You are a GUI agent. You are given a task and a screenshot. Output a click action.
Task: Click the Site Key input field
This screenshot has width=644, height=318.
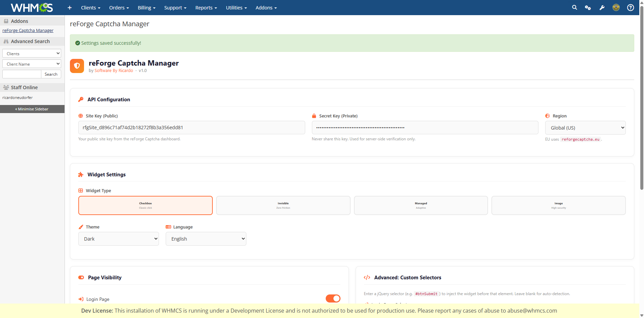point(192,128)
